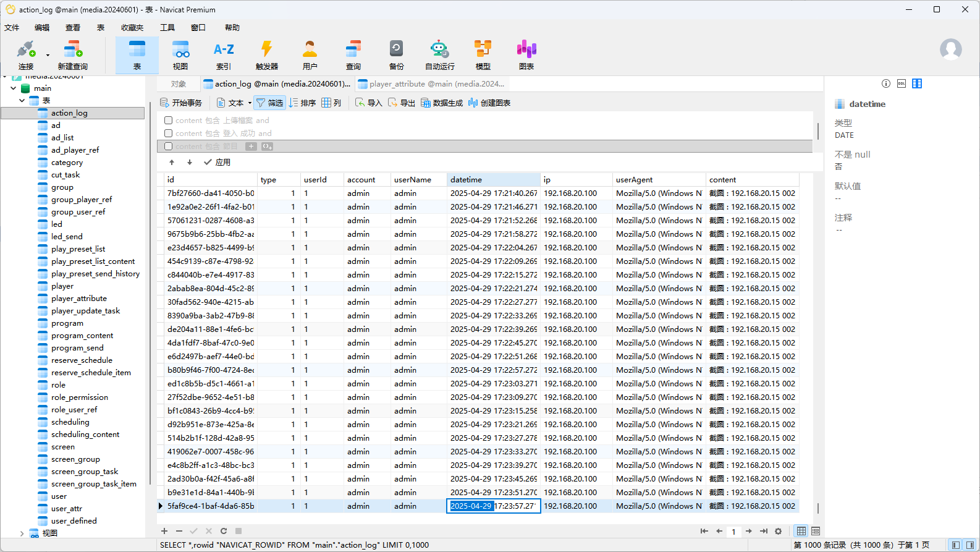Open 图表 chart toolbar icon
Screen dimensions: 980x552
(526, 54)
